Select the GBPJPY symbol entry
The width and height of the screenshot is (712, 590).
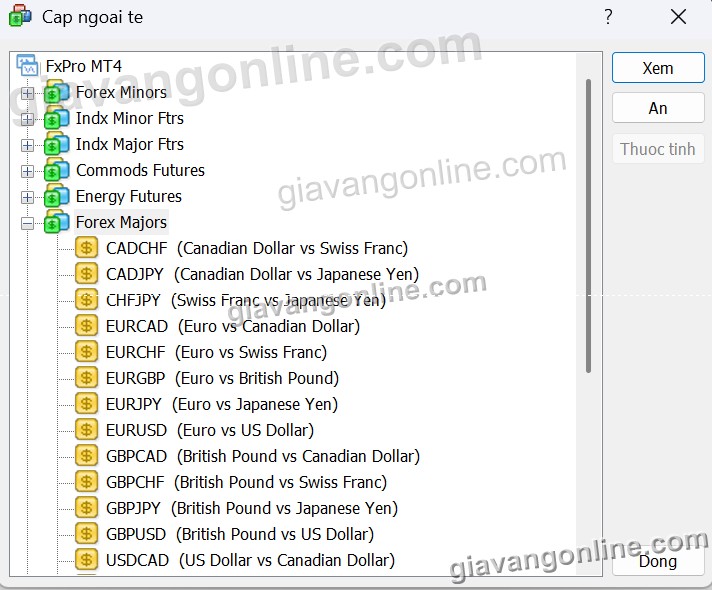coord(251,508)
